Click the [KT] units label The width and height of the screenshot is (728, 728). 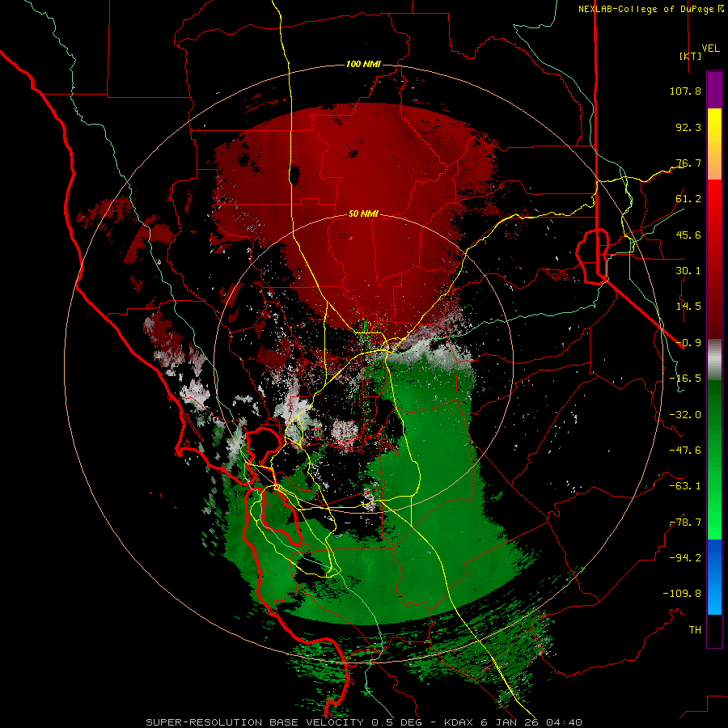(691, 56)
